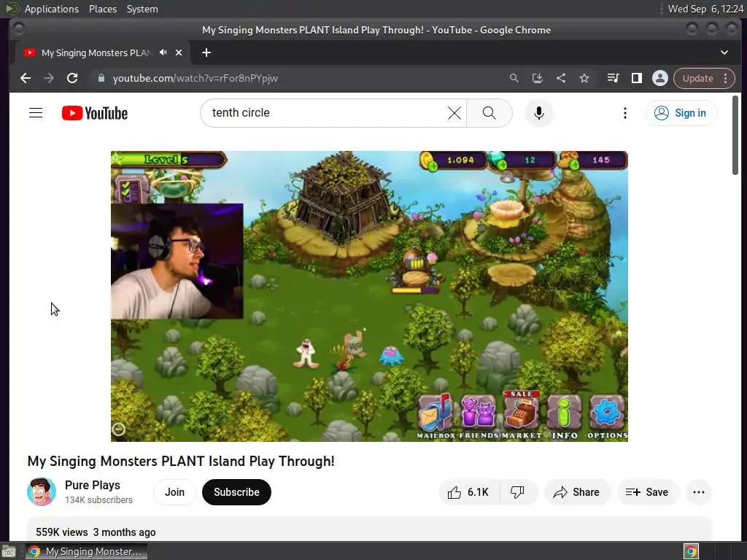Close the My Singing Monsters tab
Image resolution: width=747 pixels, height=560 pixels.
click(x=179, y=52)
